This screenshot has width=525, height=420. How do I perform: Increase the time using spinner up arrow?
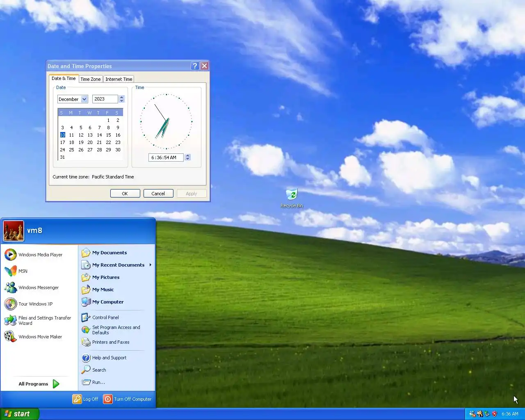tap(187, 155)
